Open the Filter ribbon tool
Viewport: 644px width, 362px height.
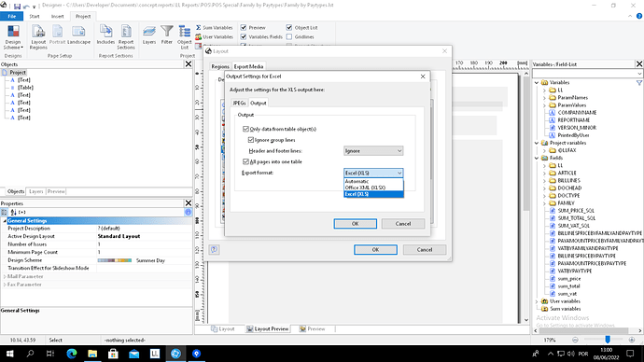point(167,35)
